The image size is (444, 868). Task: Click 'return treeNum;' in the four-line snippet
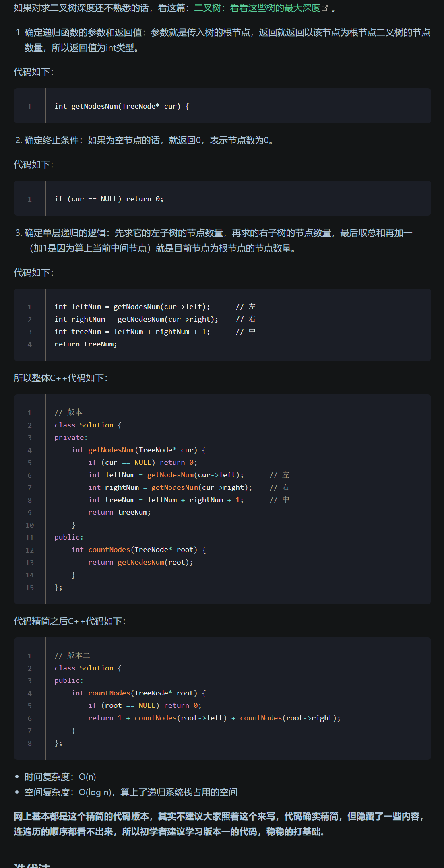click(86, 344)
